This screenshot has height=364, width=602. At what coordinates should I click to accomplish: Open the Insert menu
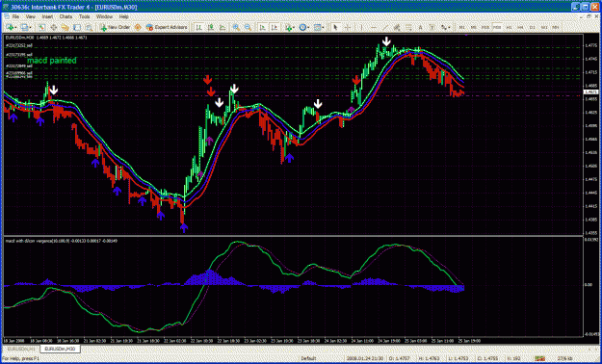click(x=47, y=17)
